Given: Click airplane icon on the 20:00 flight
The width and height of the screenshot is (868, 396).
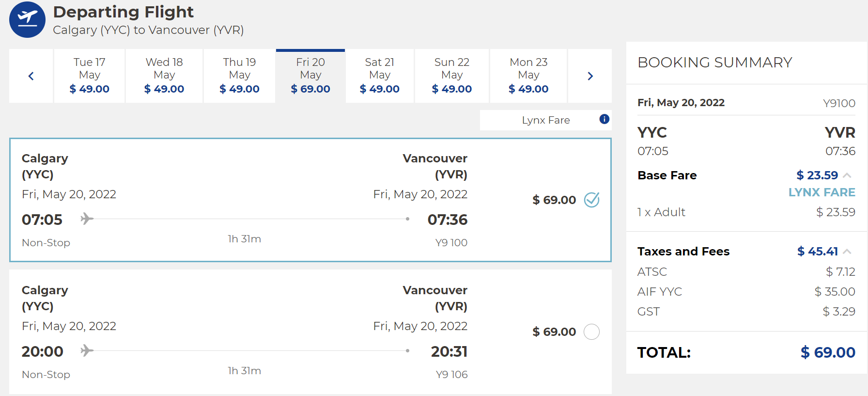Looking at the screenshot, I should click(x=87, y=350).
